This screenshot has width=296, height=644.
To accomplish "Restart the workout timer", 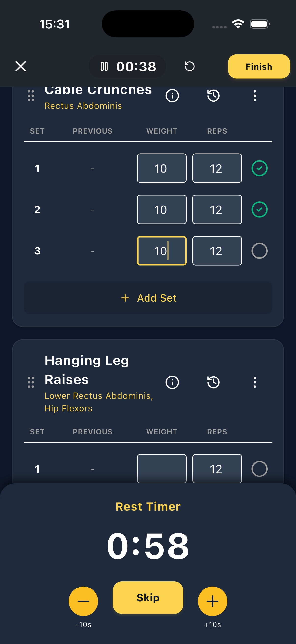I will [189, 66].
